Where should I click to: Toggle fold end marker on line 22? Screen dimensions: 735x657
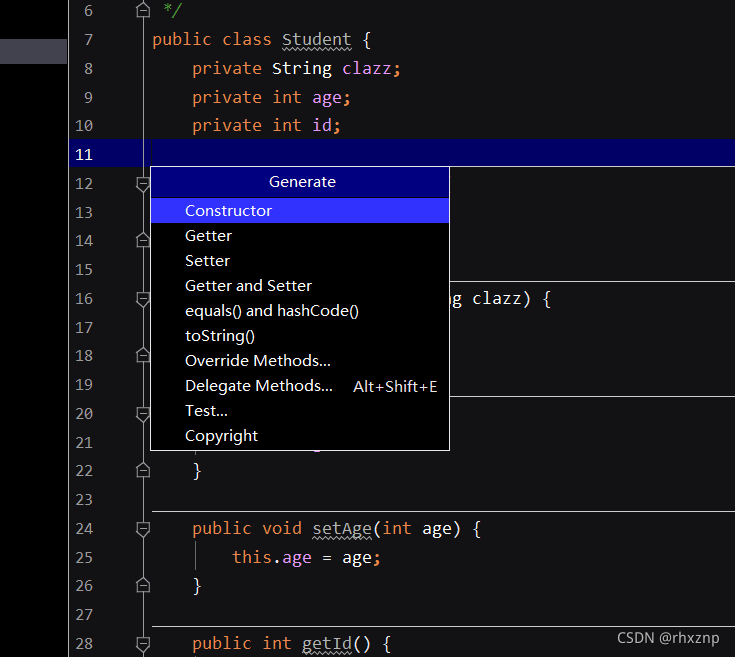143,470
